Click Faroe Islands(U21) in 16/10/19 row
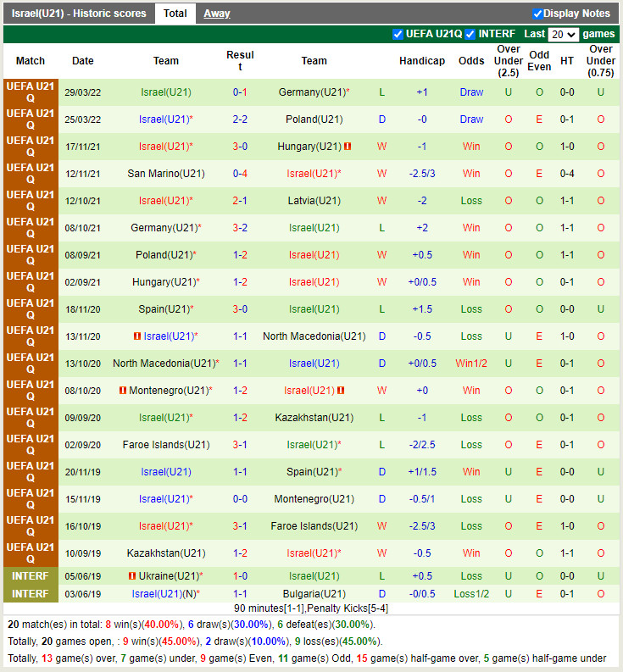This screenshot has height=672, width=623. point(314,526)
